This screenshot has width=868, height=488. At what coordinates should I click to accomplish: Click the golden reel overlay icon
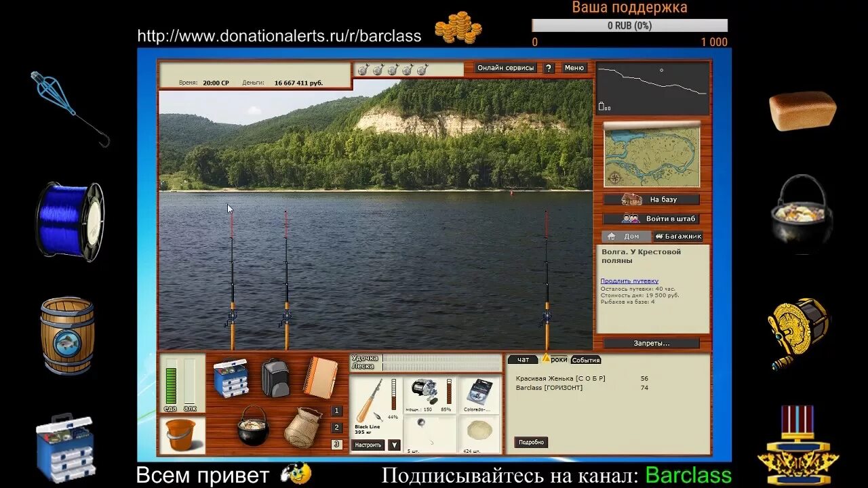pyautogui.click(x=799, y=333)
